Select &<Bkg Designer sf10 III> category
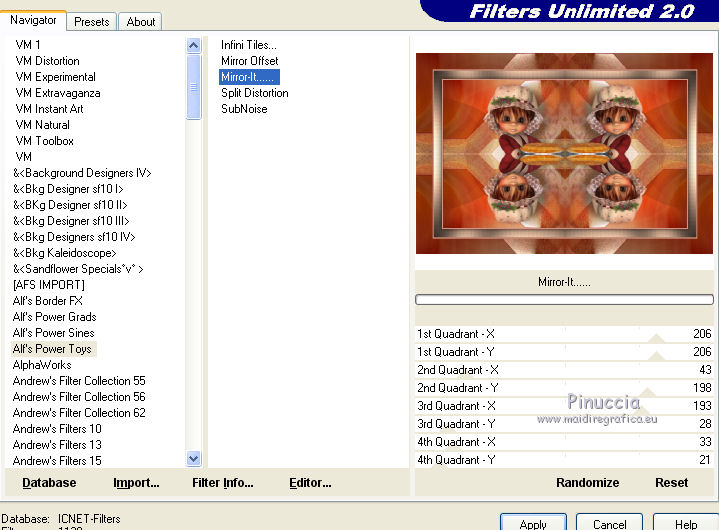The image size is (719, 530). coord(71,221)
